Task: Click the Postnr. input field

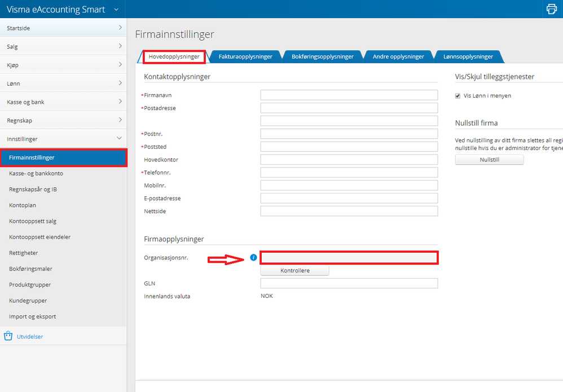Action: (x=349, y=134)
